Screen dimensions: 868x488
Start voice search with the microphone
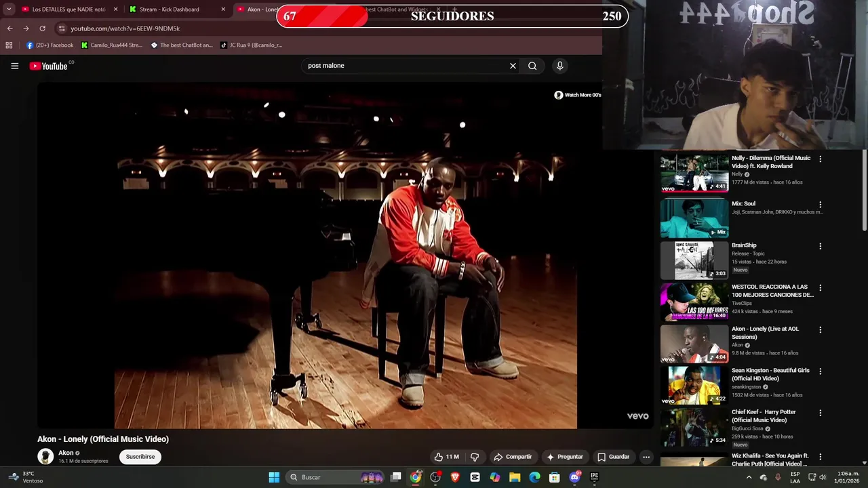click(559, 66)
